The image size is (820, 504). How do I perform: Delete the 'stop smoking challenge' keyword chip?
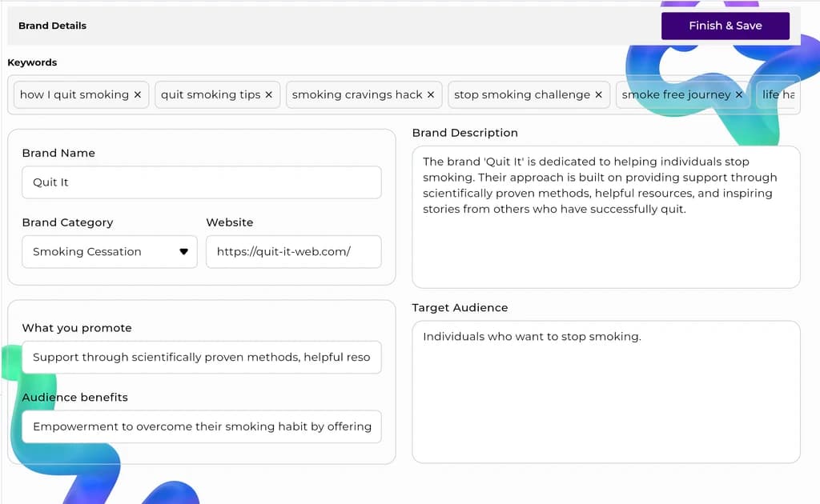598,94
